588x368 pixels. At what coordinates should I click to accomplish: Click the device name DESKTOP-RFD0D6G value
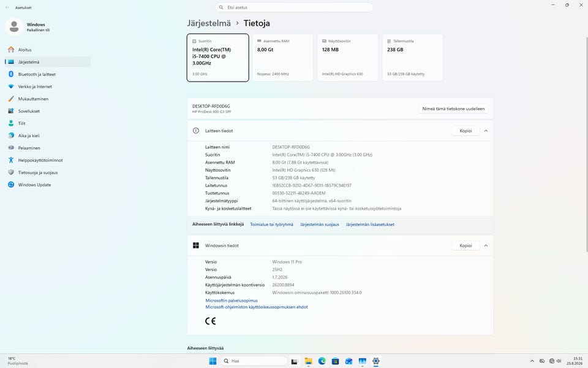[x=291, y=147]
